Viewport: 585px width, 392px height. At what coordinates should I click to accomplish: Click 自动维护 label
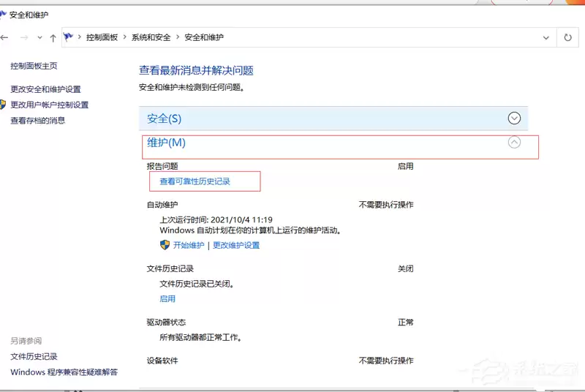click(x=162, y=205)
